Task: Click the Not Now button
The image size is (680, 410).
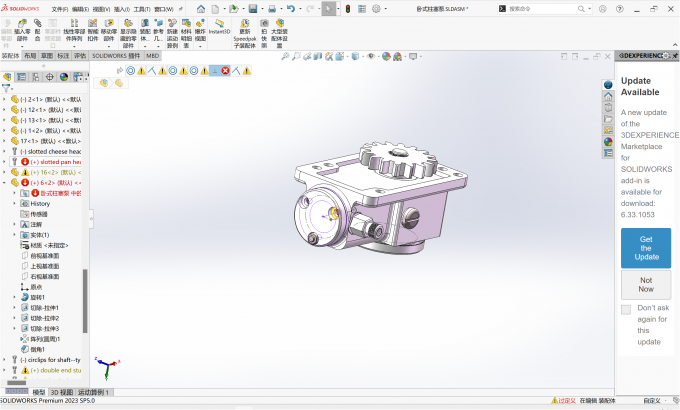Action: pyautogui.click(x=646, y=285)
